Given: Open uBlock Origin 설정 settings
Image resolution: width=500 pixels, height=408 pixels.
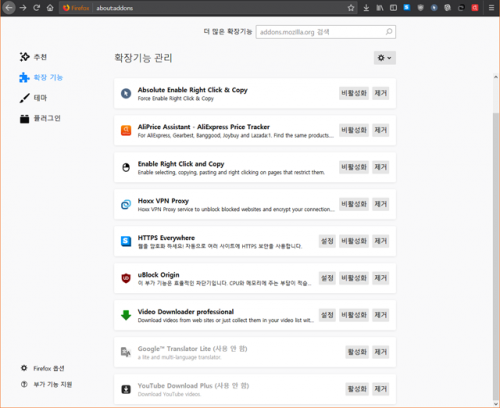Looking at the screenshot, I should click(327, 278).
